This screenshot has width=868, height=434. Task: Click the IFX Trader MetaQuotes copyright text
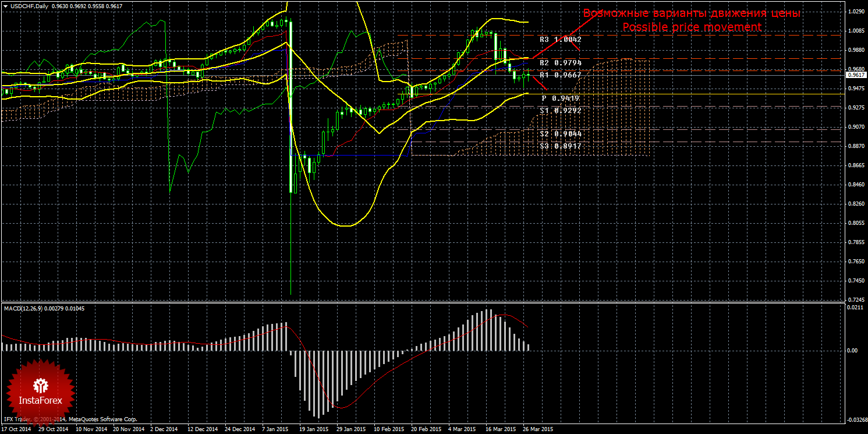click(70, 419)
